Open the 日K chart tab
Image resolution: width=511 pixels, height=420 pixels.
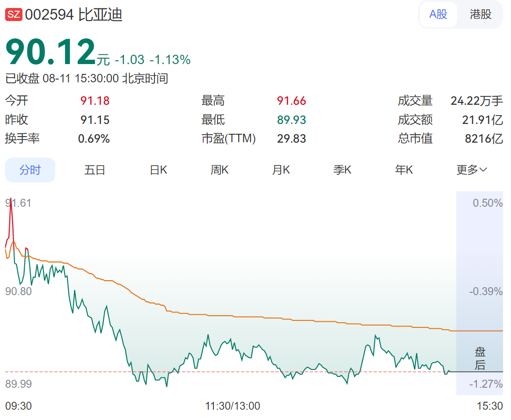(158, 170)
